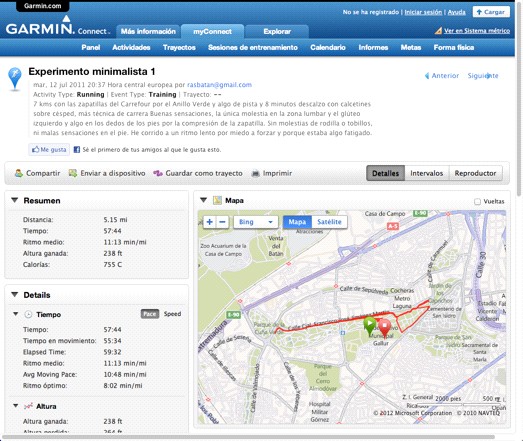Image resolution: width=523 pixels, height=441 pixels.
Task: Click the Cargar upload button
Action: pos(491,12)
